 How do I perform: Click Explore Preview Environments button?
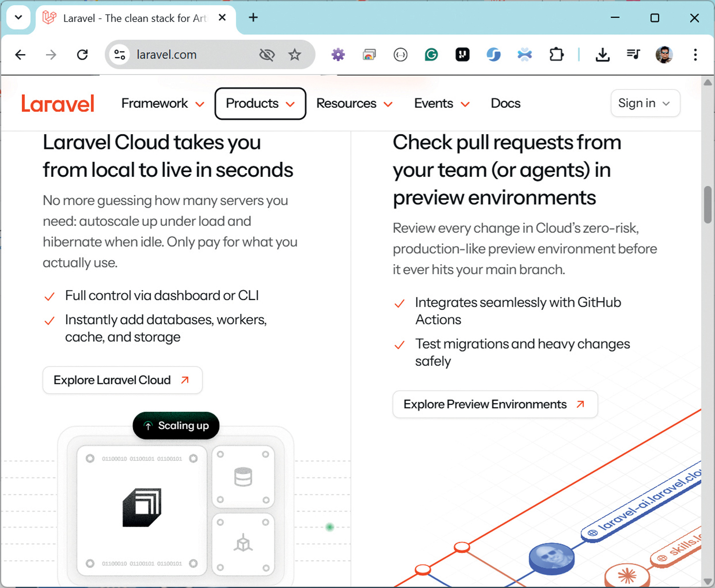495,404
